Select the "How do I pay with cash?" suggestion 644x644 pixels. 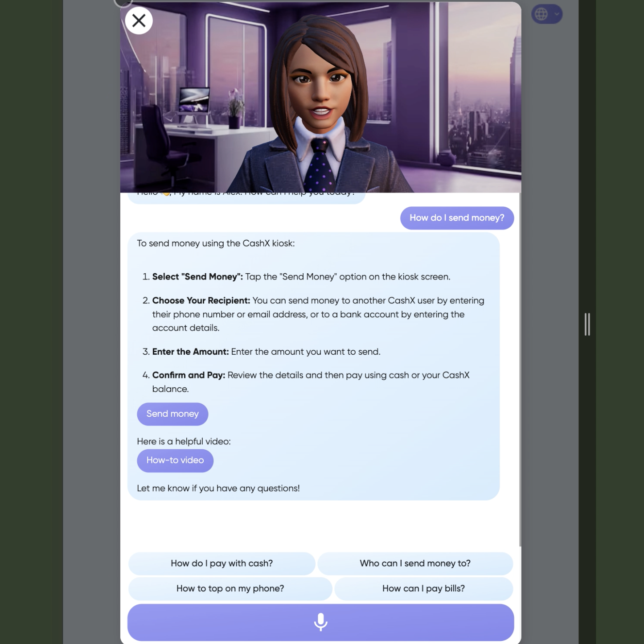[222, 563]
